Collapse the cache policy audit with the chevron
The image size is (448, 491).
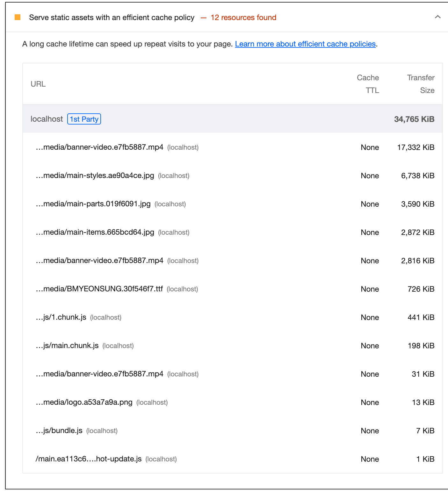(438, 17)
